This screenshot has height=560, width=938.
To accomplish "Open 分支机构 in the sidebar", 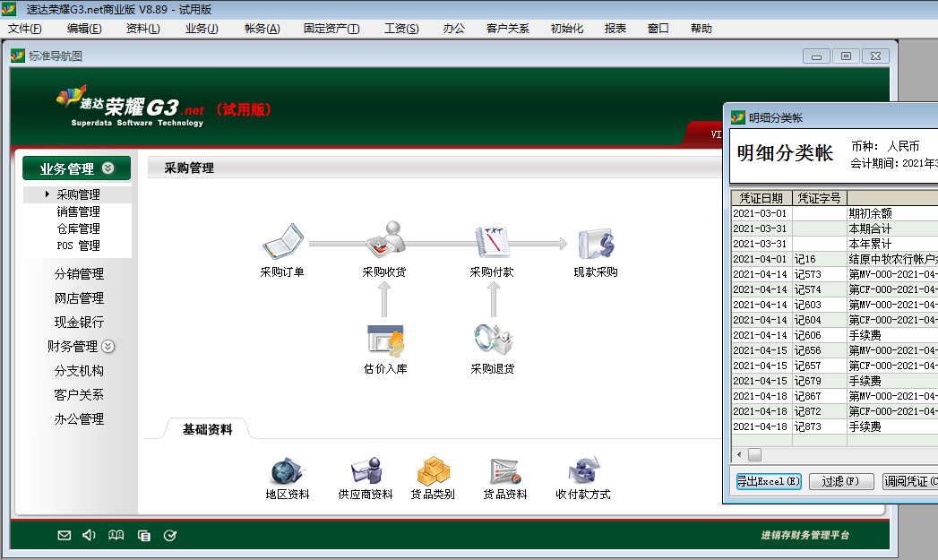I will point(79,371).
